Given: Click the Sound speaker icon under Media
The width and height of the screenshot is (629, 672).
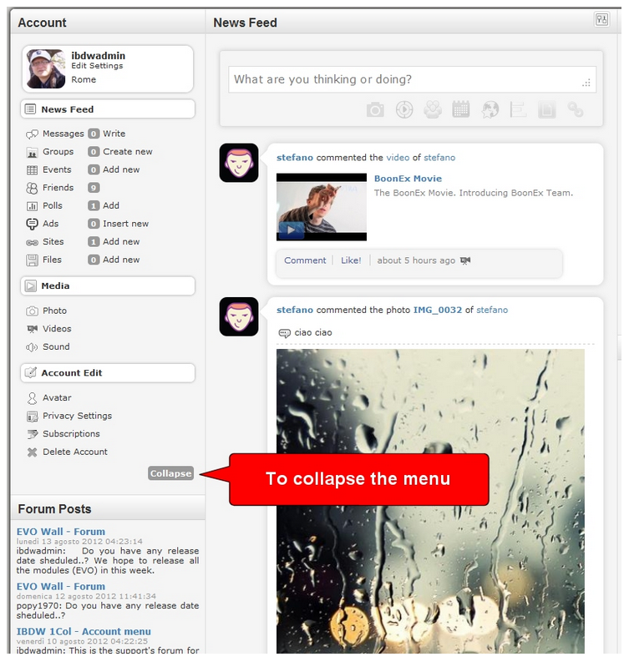Looking at the screenshot, I should (32, 347).
